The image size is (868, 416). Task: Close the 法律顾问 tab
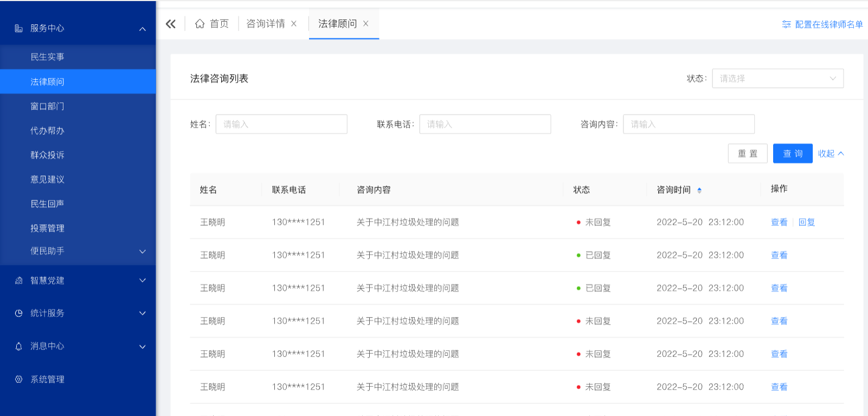366,24
